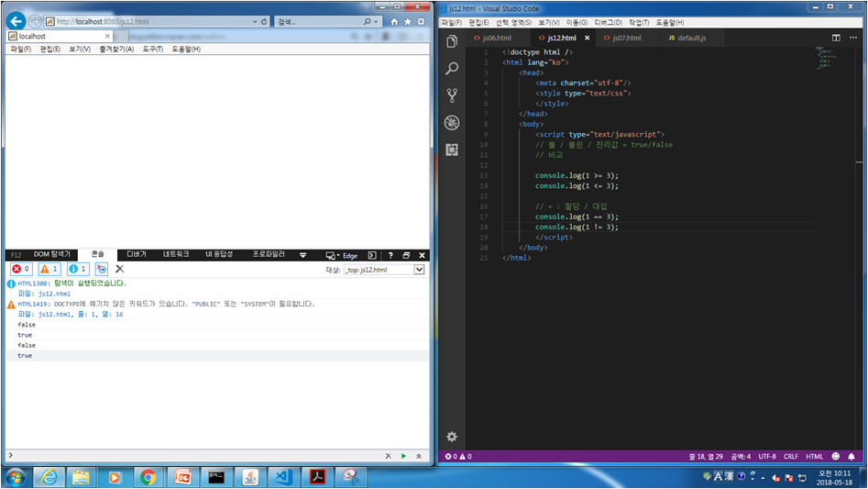Open Internet Explorer home page

tap(394, 22)
